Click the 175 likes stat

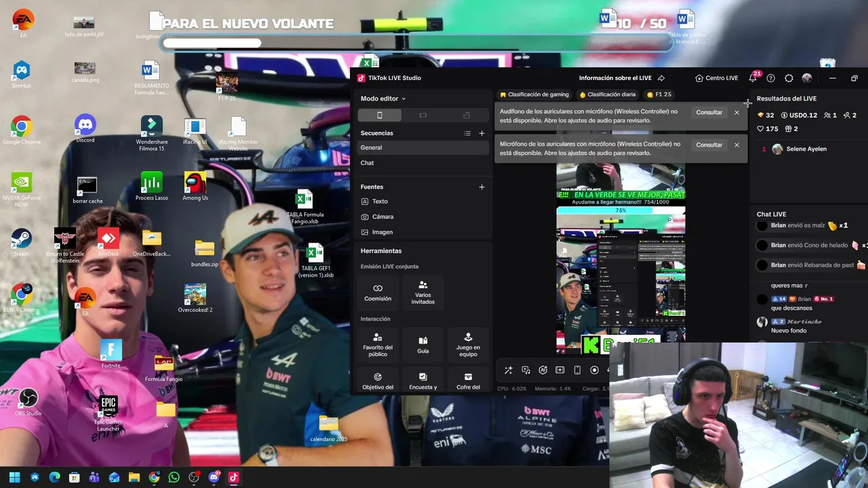click(x=768, y=129)
